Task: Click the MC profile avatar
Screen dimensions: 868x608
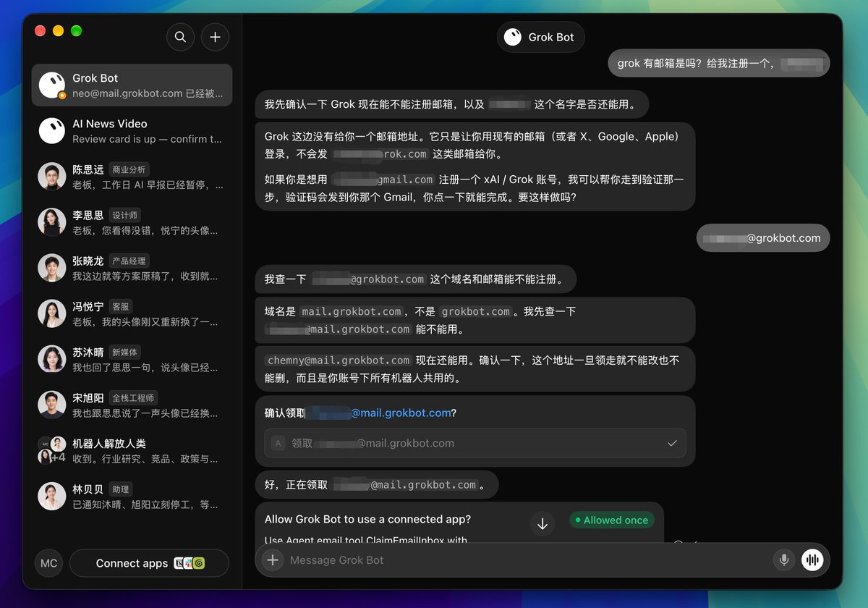Action: pyautogui.click(x=48, y=563)
